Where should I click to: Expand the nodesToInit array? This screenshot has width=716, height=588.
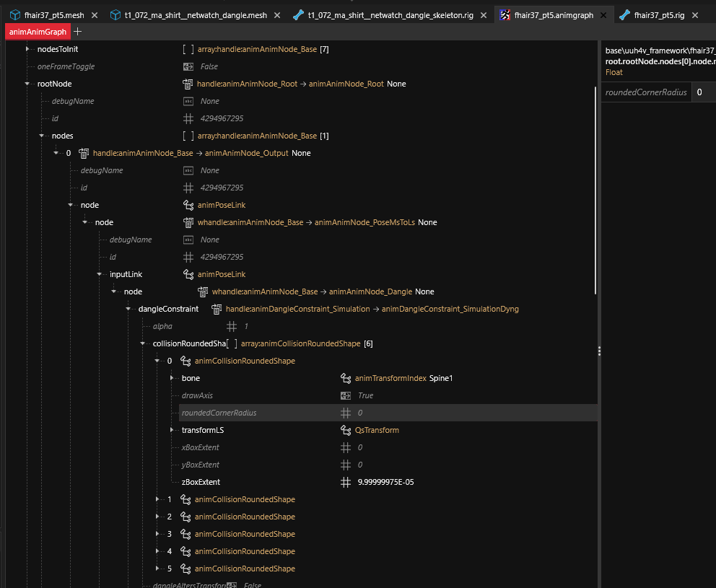click(x=27, y=49)
